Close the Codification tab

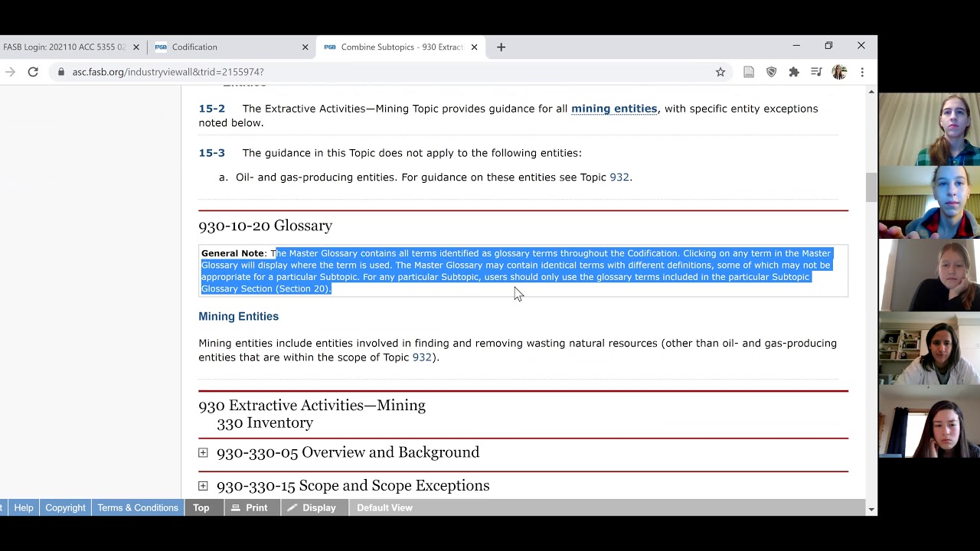(x=305, y=47)
